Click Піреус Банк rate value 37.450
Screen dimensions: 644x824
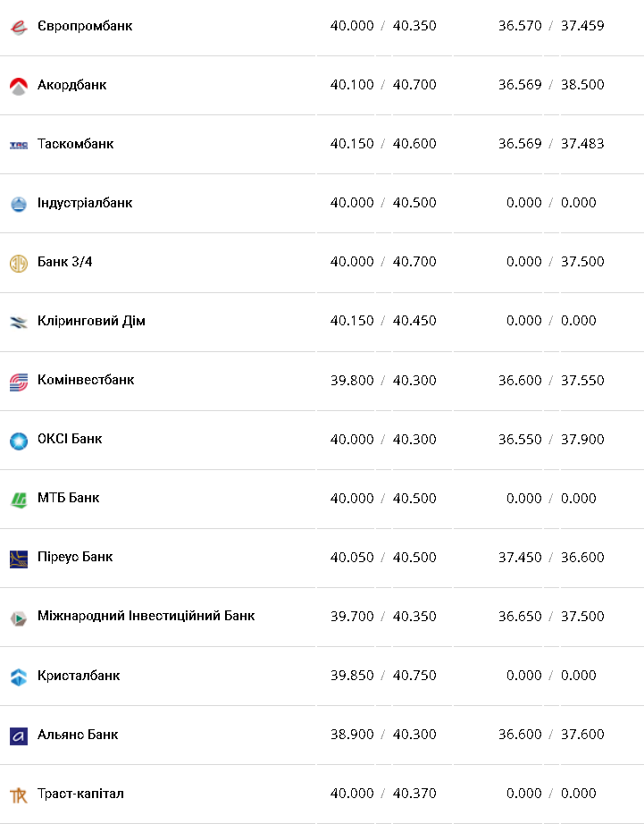(520, 557)
